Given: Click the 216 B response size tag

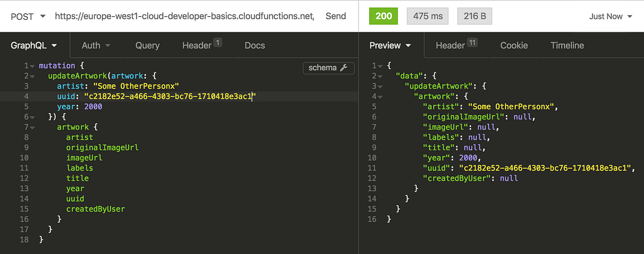Looking at the screenshot, I should point(474,16).
